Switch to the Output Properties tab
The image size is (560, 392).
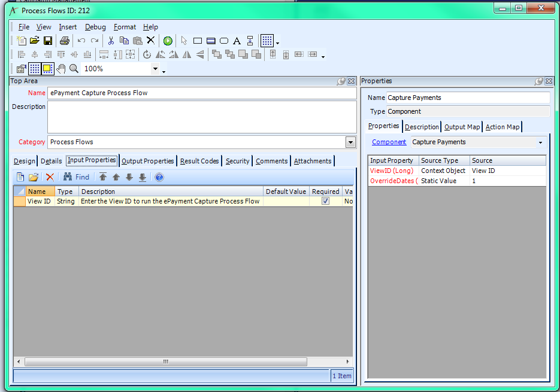click(x=148, y=160)
